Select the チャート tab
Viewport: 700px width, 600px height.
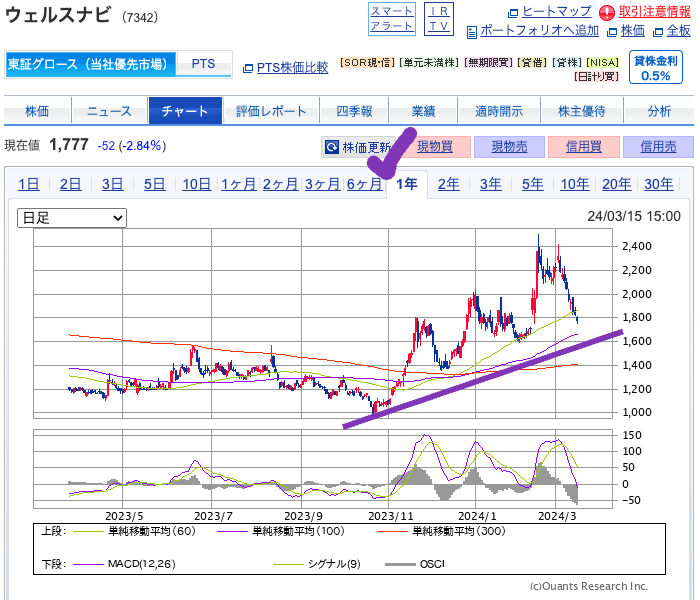pyautogui.click(x=185, y=111)
